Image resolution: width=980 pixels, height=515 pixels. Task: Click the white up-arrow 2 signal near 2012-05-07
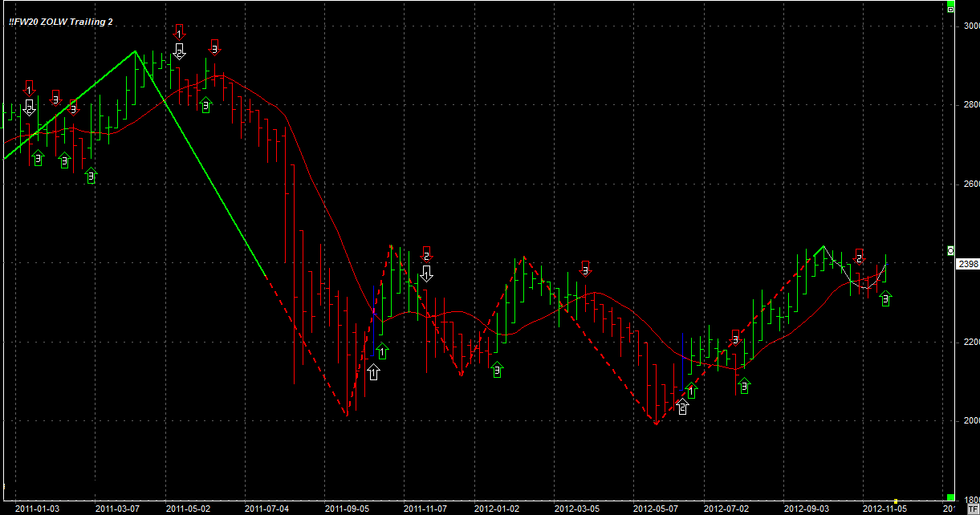point(682,408)
